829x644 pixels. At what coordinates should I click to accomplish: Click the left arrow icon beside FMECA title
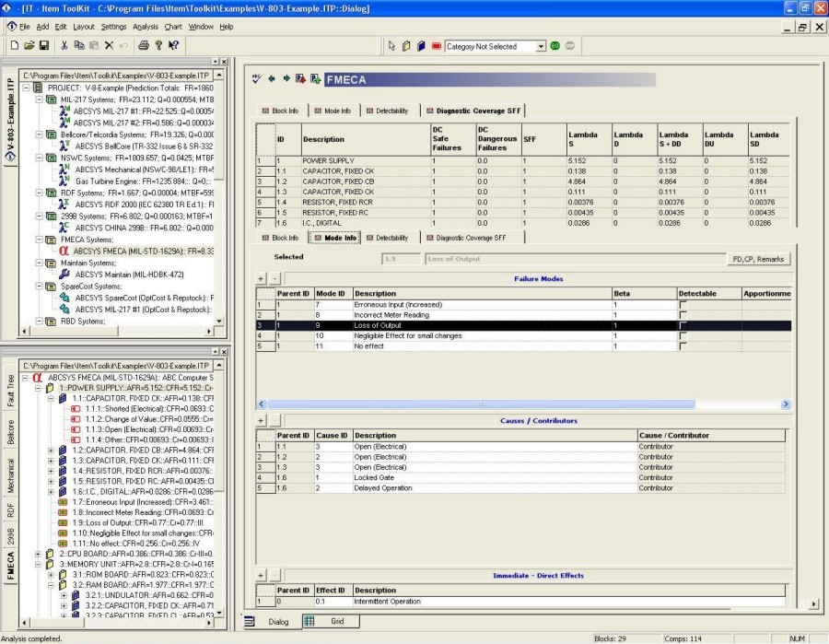pyautogui.click(x=272, y=79)
